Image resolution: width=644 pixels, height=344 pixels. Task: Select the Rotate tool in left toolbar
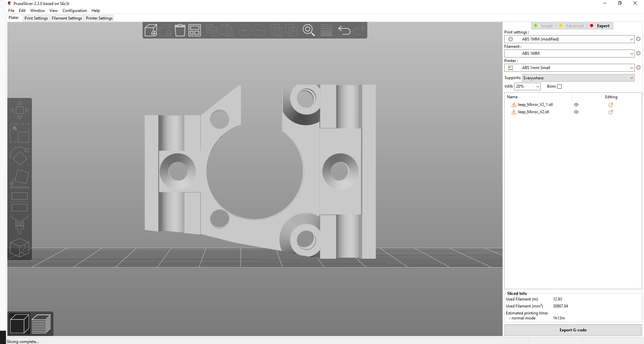point(20,156)
